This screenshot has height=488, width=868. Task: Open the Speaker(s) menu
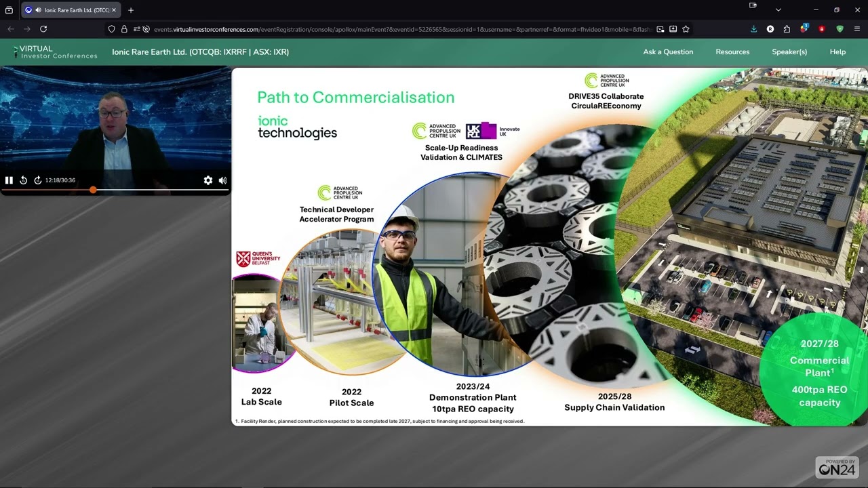point(789,52)
